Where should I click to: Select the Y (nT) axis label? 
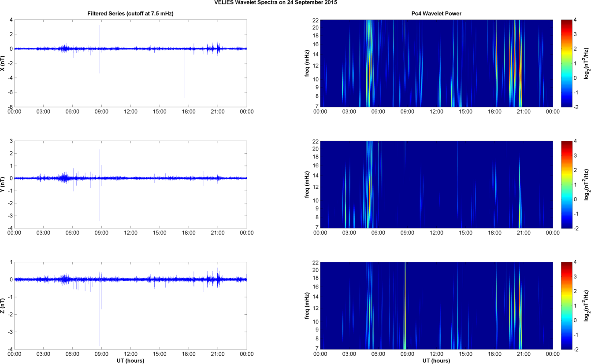pos(4,184)
